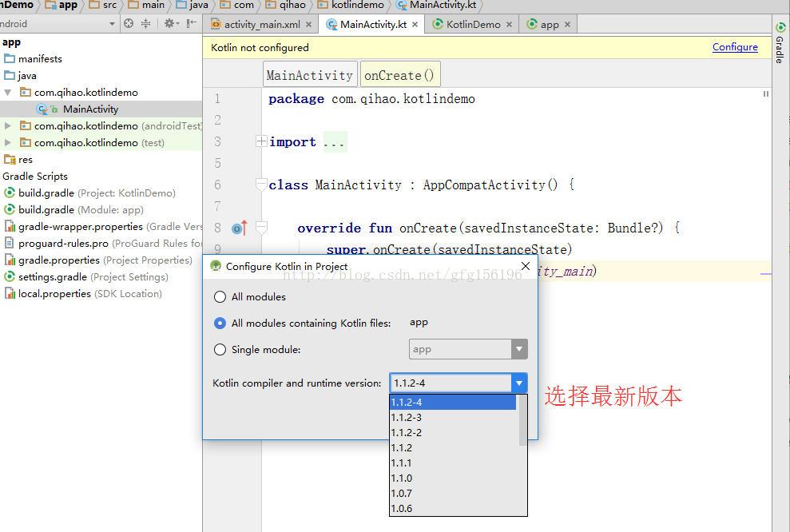The width and height of the screenshot is (790, 532).
Task: Open the project view settings gear icon
Action: [x=169, y=23]
